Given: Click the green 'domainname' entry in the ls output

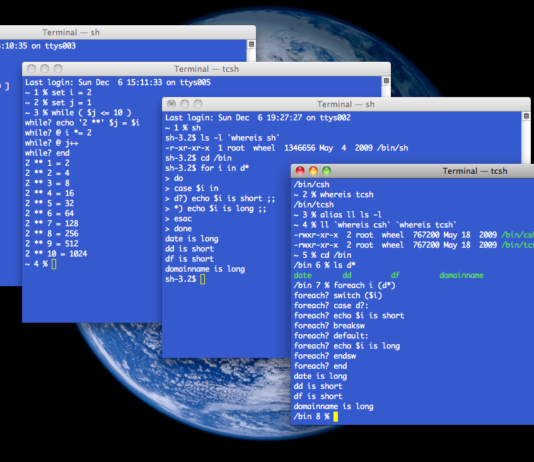Looking at the screenshot, I should click(x=461, y=275).
